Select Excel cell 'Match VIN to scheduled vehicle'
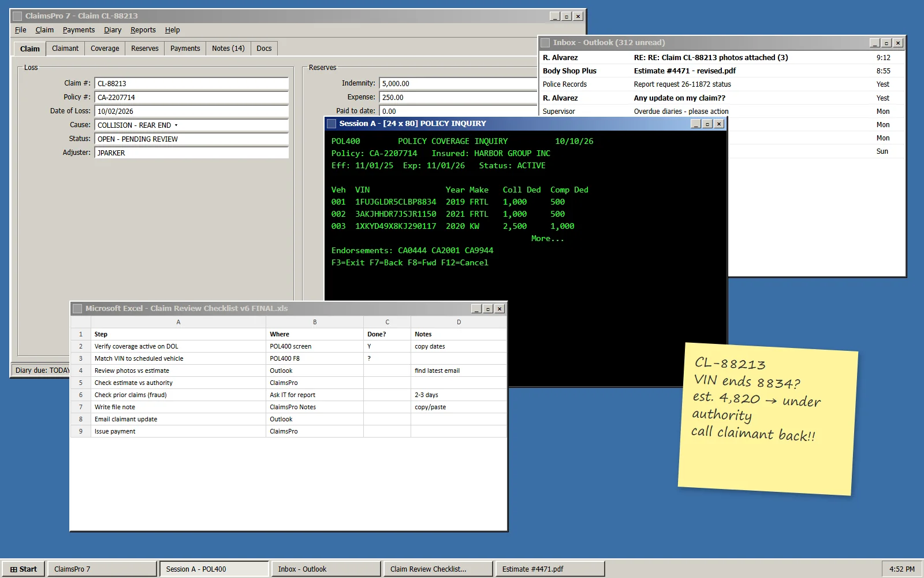The height and width of the screenshot is (578, 924). point(178,358)
